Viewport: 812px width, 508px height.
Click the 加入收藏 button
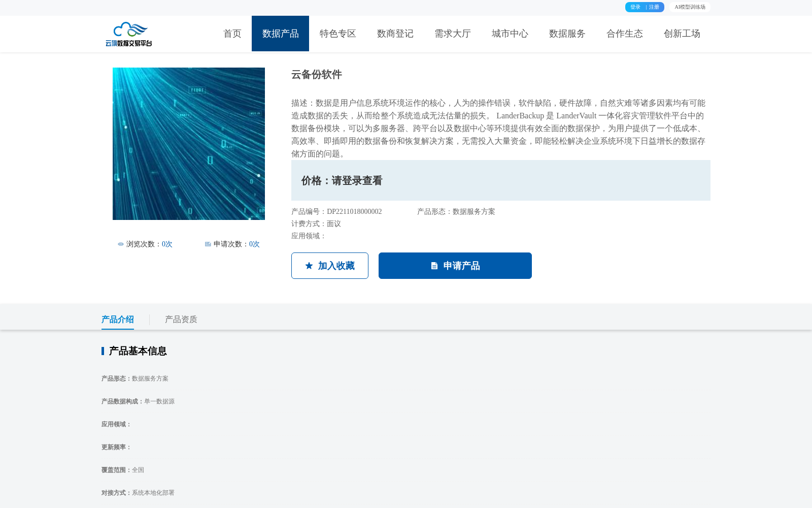(x=330, y=266)
